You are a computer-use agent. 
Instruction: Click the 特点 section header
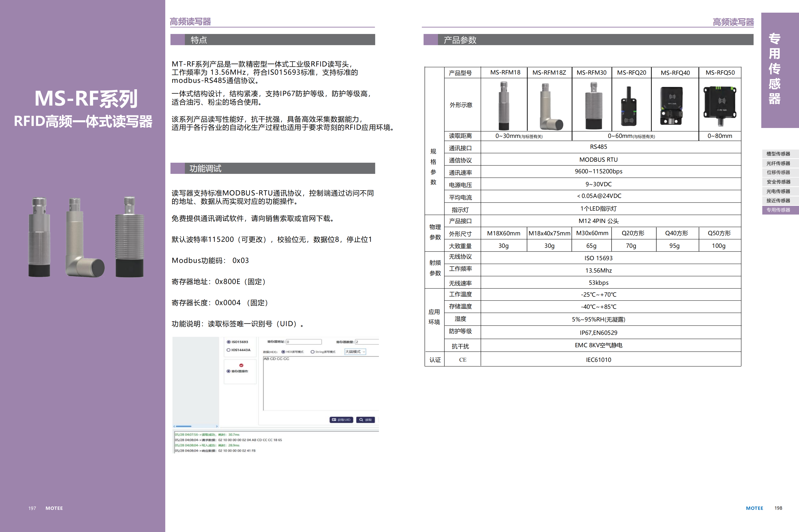pos(272,40)
